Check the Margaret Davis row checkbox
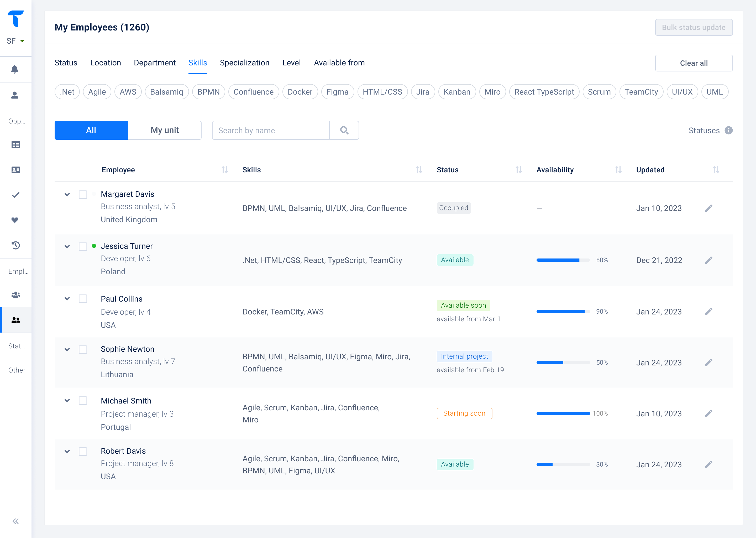Viewport: 756px width, 538px height. click(83, 194)
